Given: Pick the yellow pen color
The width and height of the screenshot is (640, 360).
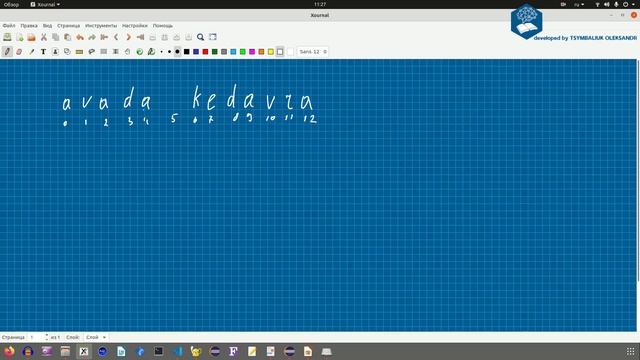Looking at the screenshot, I should (271, 52).
